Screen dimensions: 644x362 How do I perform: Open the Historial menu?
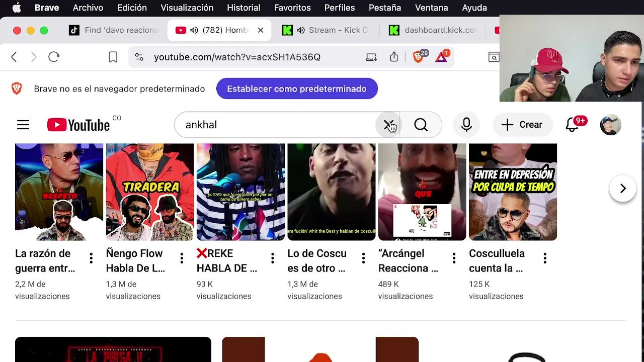[244, 8]
